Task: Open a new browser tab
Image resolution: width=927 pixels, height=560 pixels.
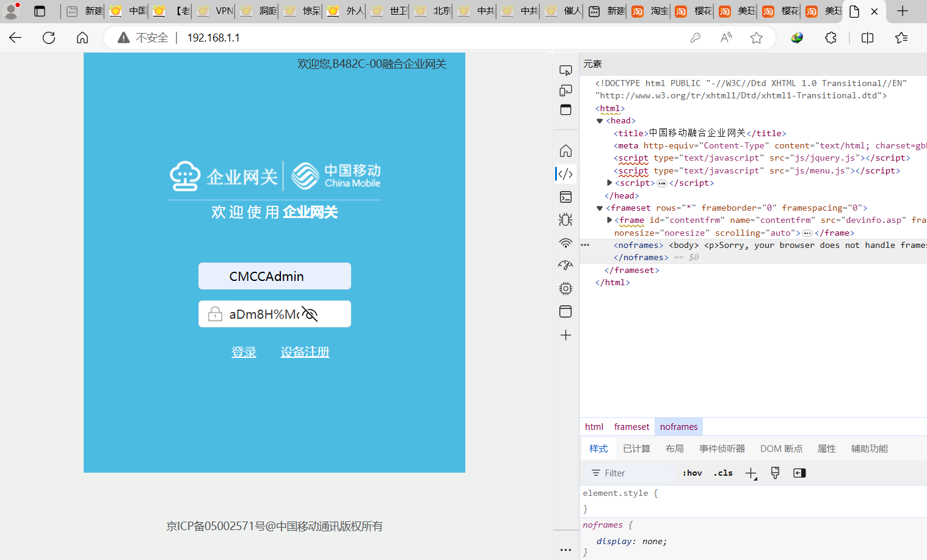Action: pos(903,11)
